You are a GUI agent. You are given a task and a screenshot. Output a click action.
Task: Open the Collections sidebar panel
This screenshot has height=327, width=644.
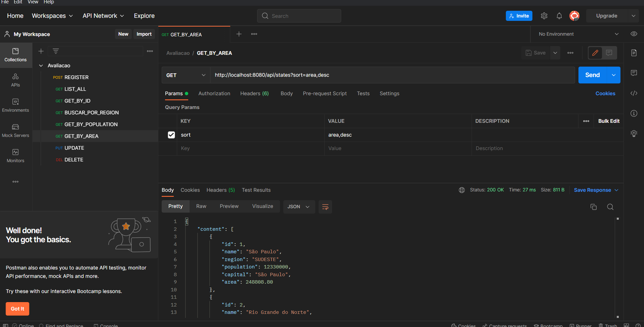(15, 55)
